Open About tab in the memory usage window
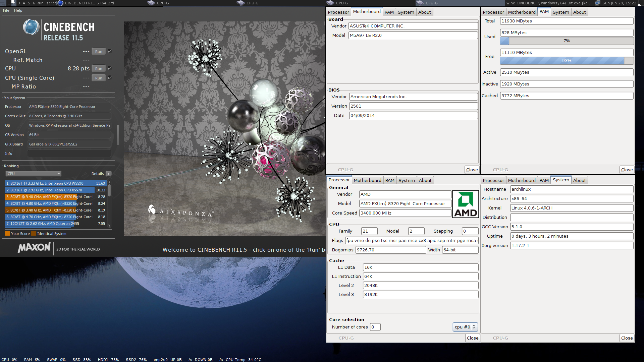This screenshot has width=644, height=362. point(579,12)
